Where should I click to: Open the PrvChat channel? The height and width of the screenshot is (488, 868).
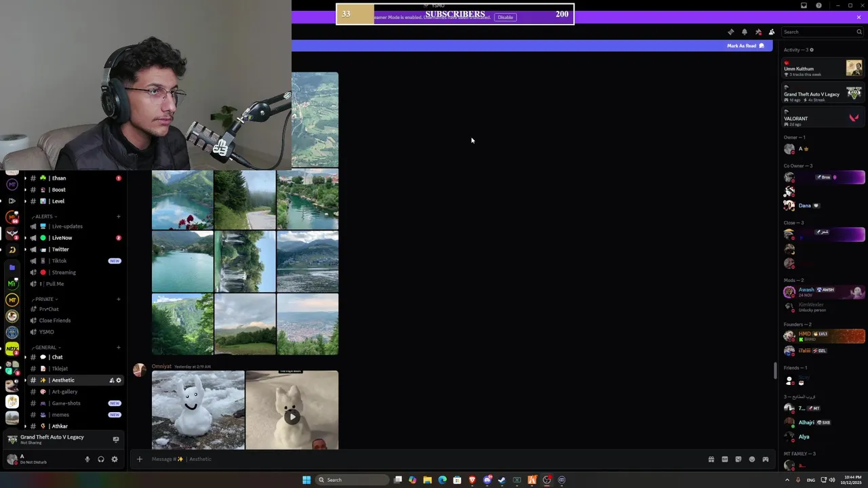click(x=75, y=309)
